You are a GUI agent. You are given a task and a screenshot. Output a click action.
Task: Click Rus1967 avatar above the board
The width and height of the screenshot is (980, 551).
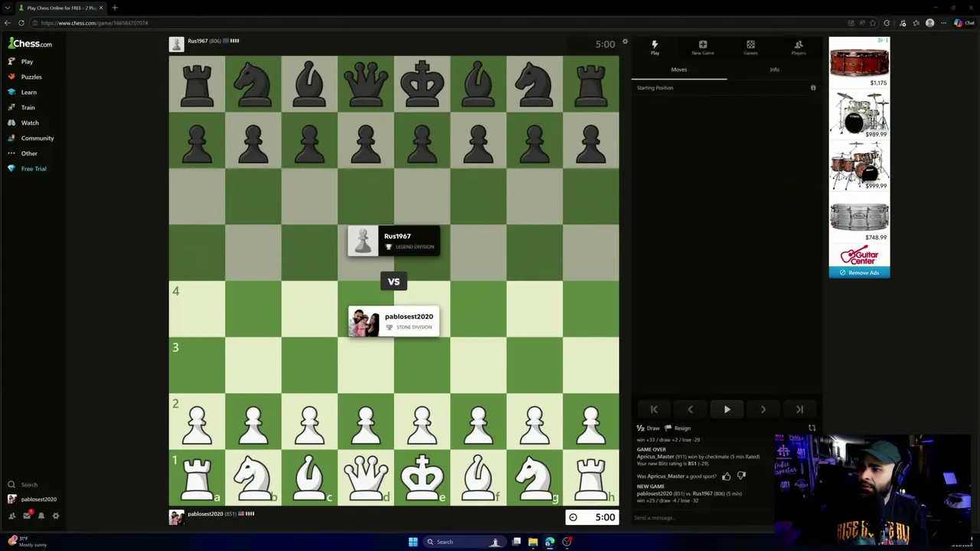pos(177,44)
